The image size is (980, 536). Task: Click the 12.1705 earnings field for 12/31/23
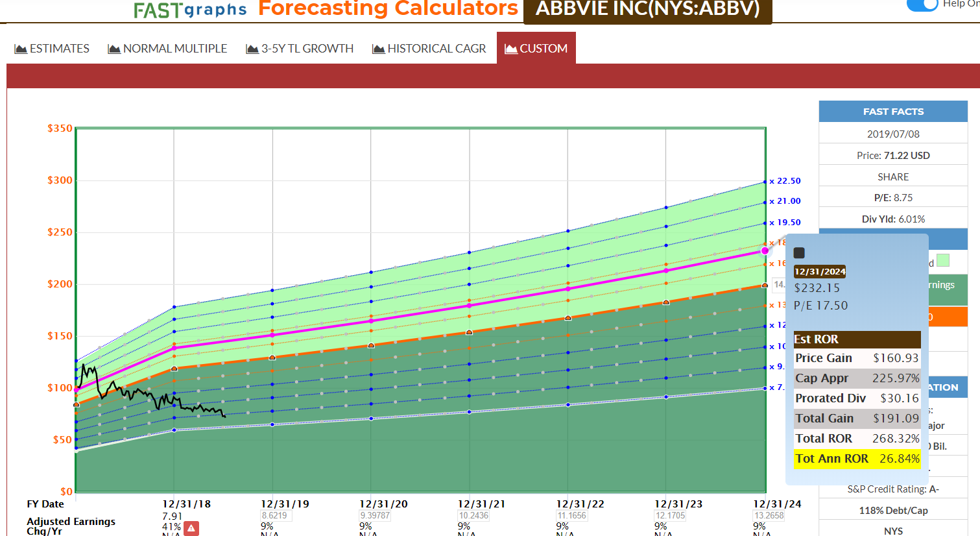coord(671,516)
